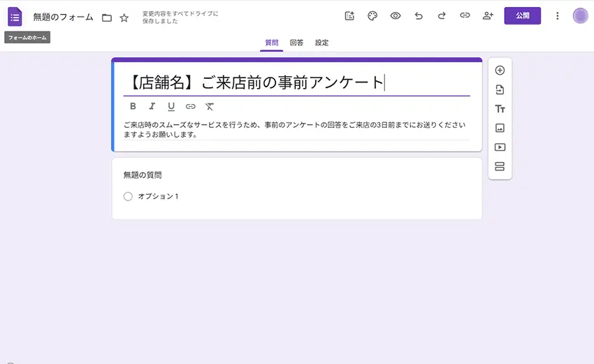Select the オプション 1 radio button
This screenshot has width=594, height=364.
click(128, 196)
